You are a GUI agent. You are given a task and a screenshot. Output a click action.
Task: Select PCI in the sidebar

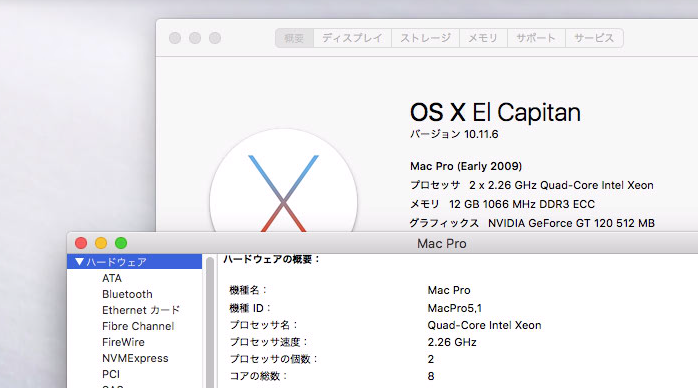[x=111, y=374]
